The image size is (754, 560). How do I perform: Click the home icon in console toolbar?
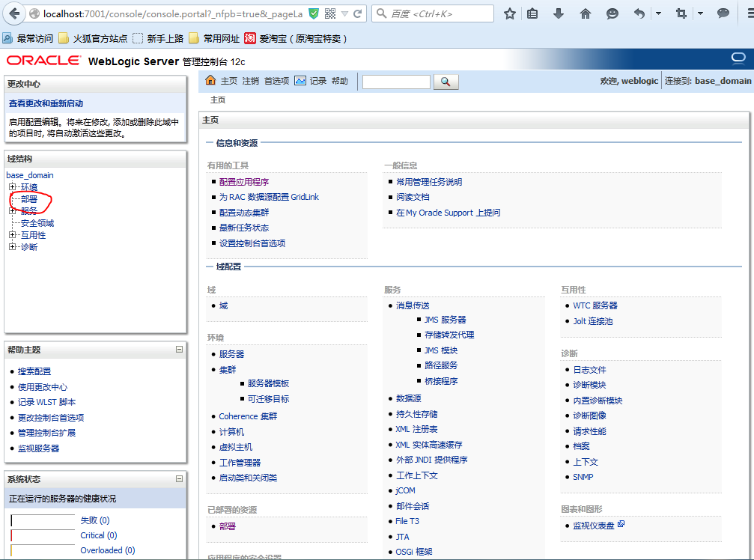click(x=210, y=80)
